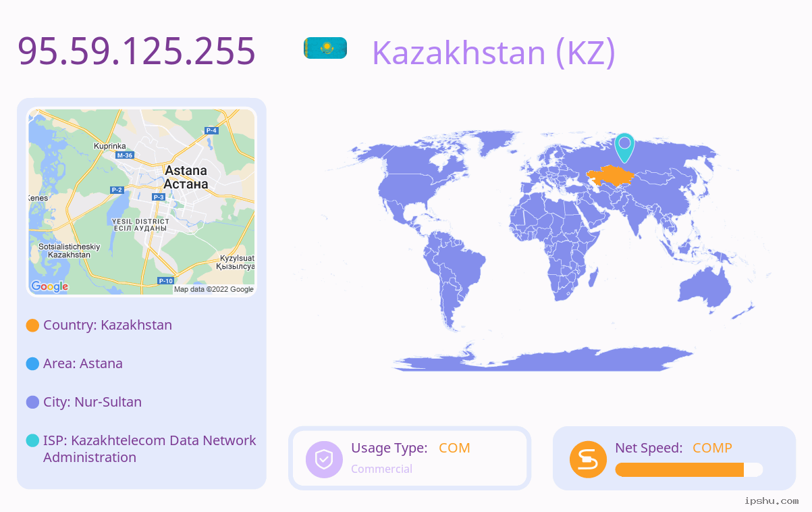
Task: Click the teal location pin on world map
Action: (x=624, y=147)
